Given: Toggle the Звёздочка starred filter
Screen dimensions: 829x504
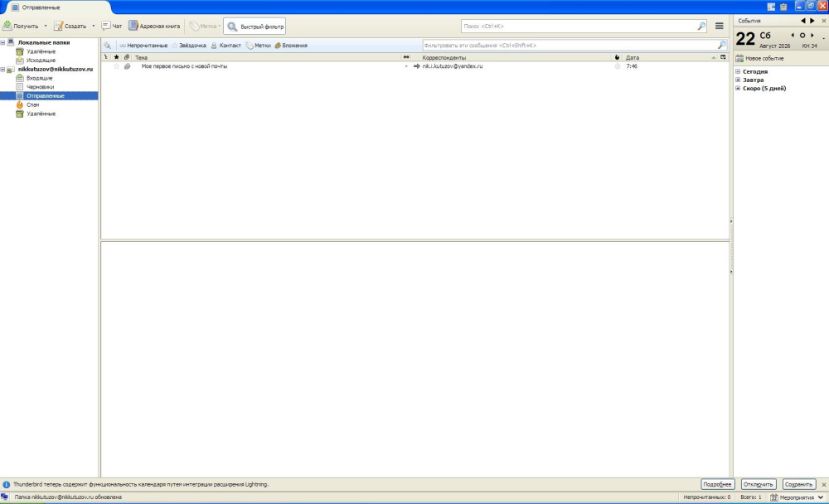Looking at the screenshot, I should pyautogui.click(x=189, y=46).
